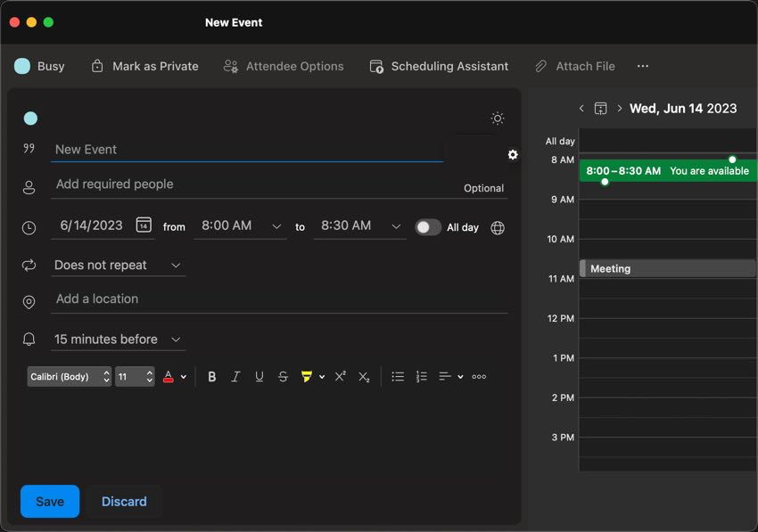Toggle strikethrough text formatting
This screenshot has height=532, width=758.
pyautogui.click(x=283, y=377)
